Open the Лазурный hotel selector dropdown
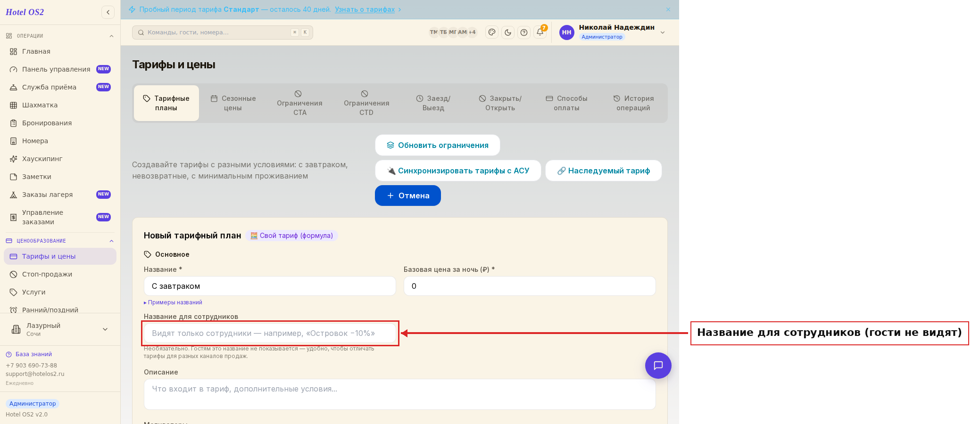The image size is (980, 424). click(x=60, y=329)
